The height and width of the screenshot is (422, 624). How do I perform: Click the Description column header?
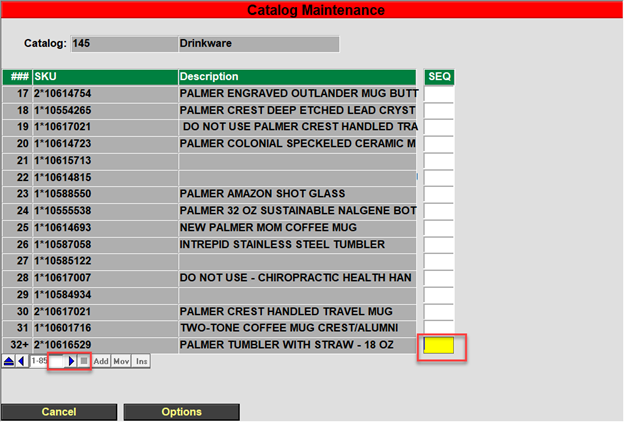pos(296,77)
